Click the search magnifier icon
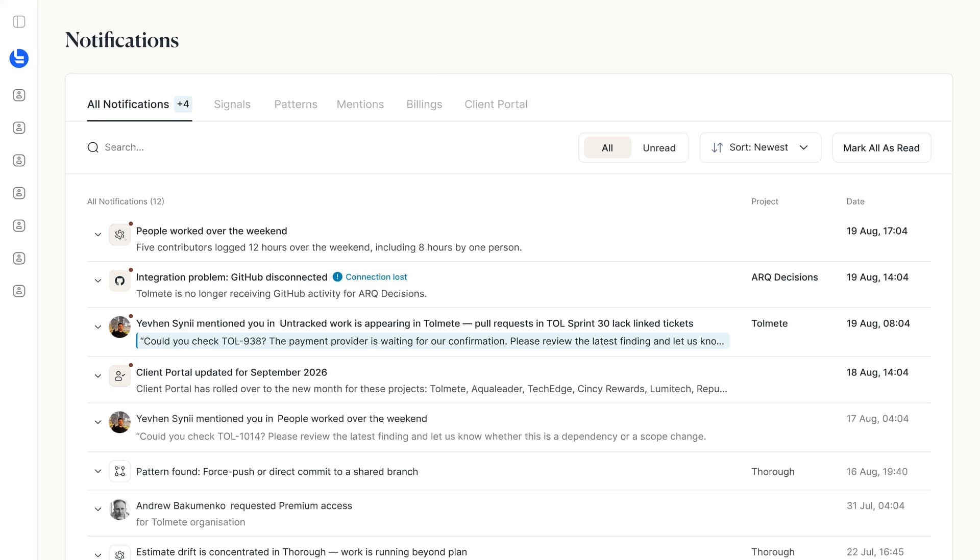Image resolution: width=980 pixels, height=560 pixels. [x=93, y=147]
